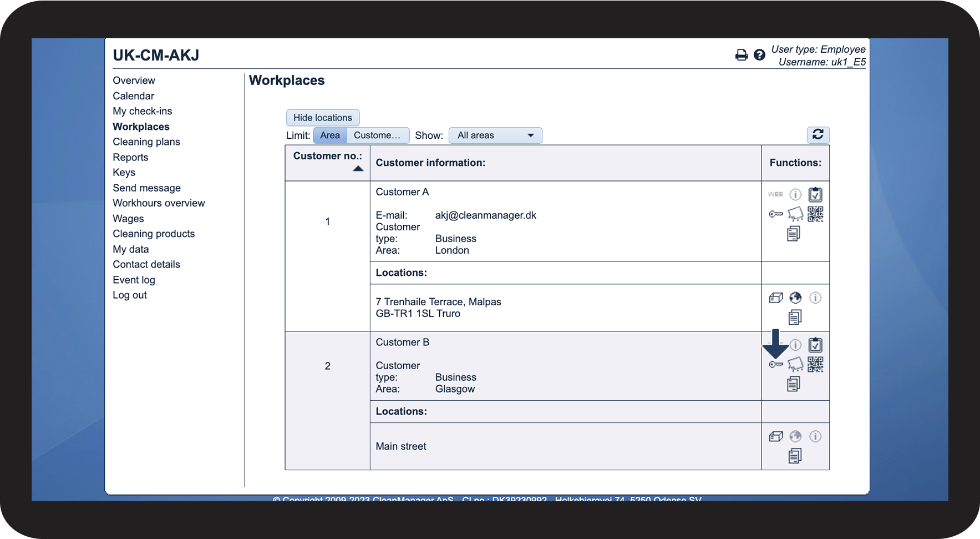Image resolution: width=980 pixels, height=539 pixels.
Task: Click Log out in the sidebar
Action: click(130, 295)
